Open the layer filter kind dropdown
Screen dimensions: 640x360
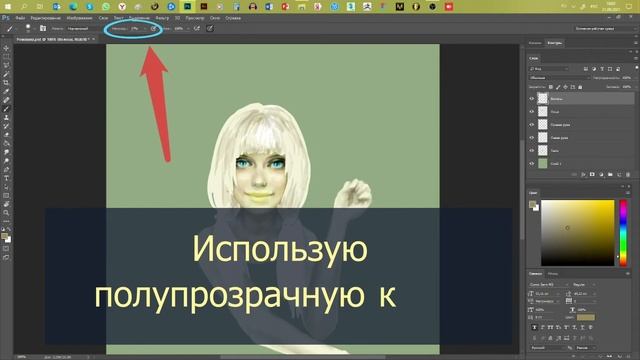point(548,69)
